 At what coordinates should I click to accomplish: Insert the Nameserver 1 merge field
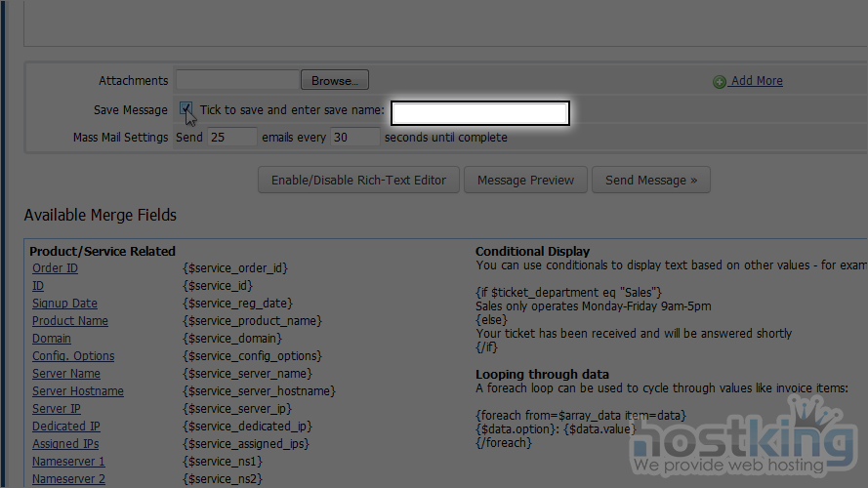[68, 462]
